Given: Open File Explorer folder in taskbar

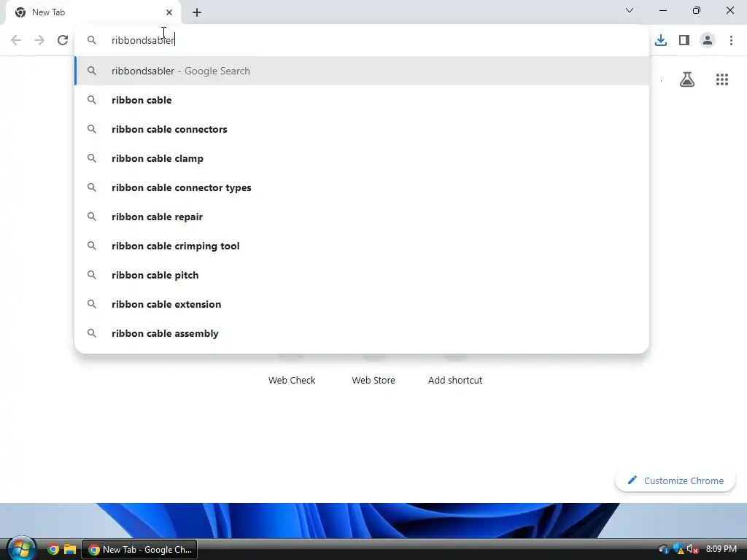Looking at the screenshot, I should (70, 550).
